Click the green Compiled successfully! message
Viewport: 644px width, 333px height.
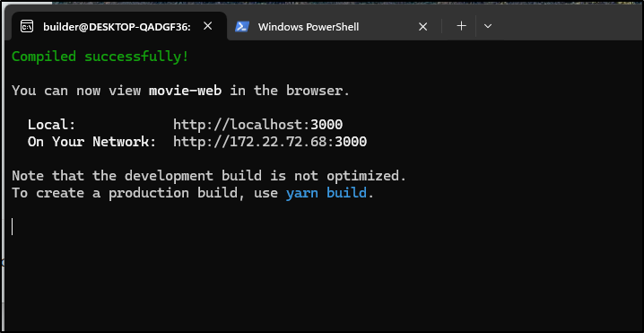click(x=100, y=57)
